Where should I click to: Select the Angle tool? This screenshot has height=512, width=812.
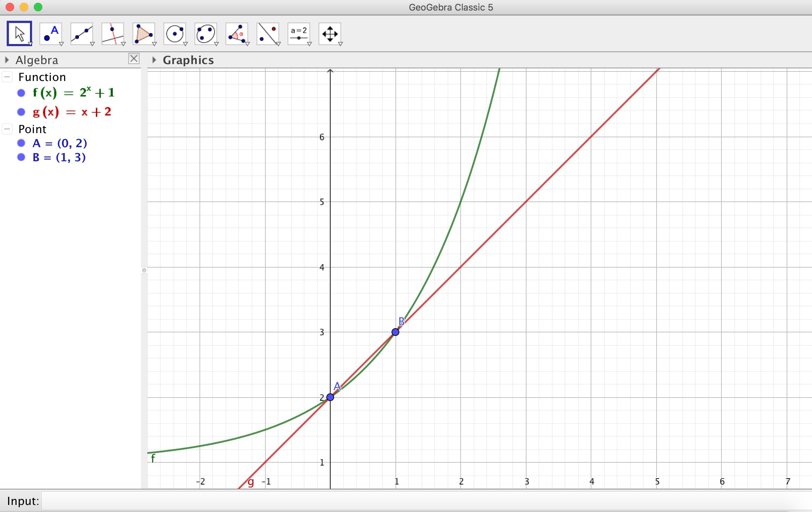click(x=237, y=34)
